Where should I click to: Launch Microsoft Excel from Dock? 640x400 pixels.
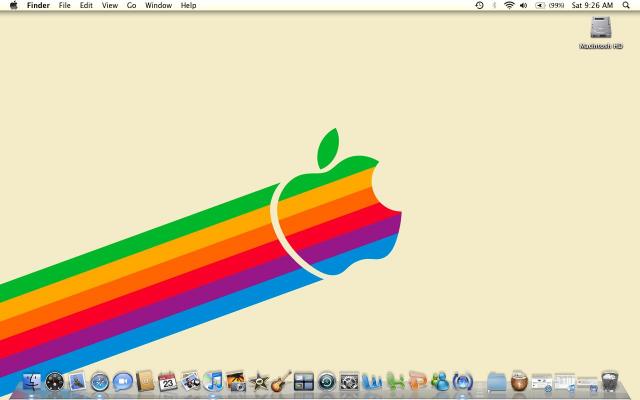pyautogui.click(x=395, y=382)
